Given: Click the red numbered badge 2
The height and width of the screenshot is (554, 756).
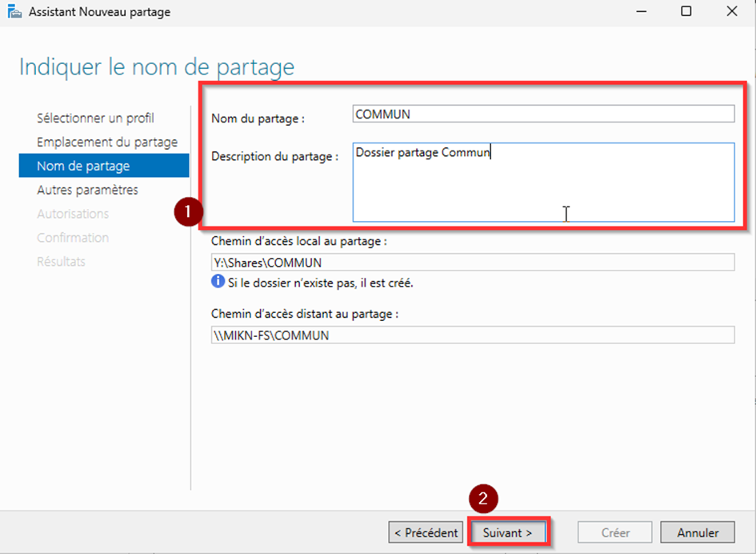Looking at the screenshot, I should (x=482, y=499).
